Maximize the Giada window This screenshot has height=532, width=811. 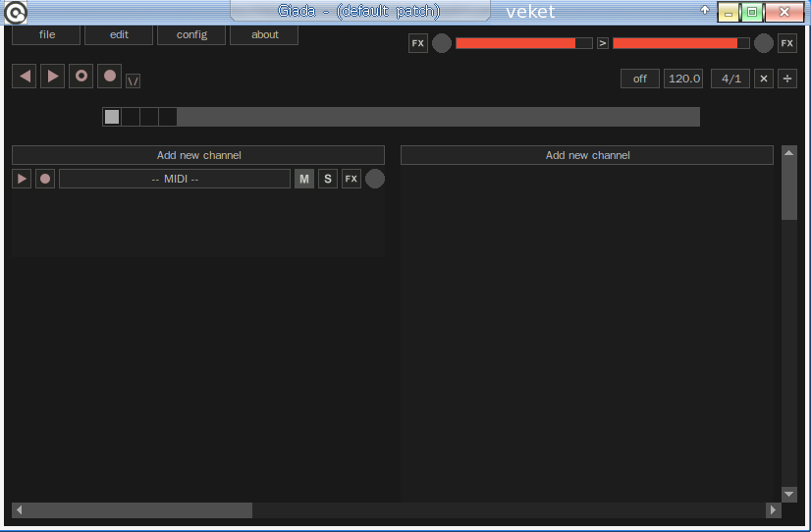click(x=752, y=12)
